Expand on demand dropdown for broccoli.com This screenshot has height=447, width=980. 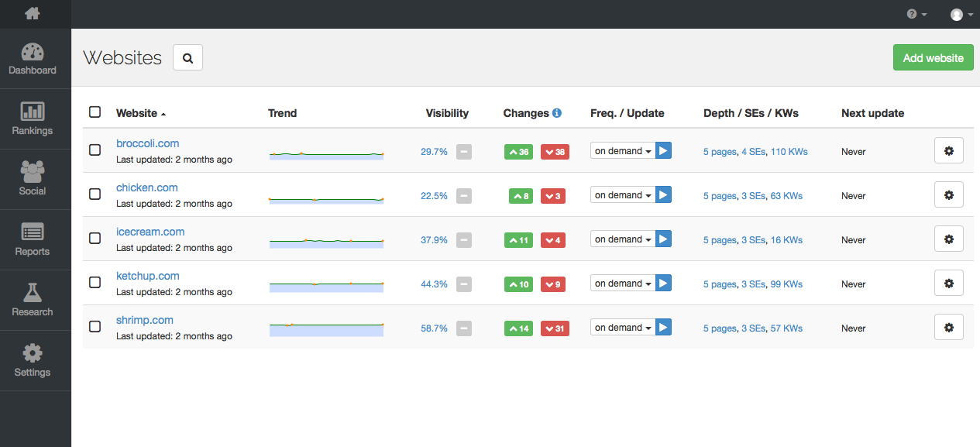point(623,151)
